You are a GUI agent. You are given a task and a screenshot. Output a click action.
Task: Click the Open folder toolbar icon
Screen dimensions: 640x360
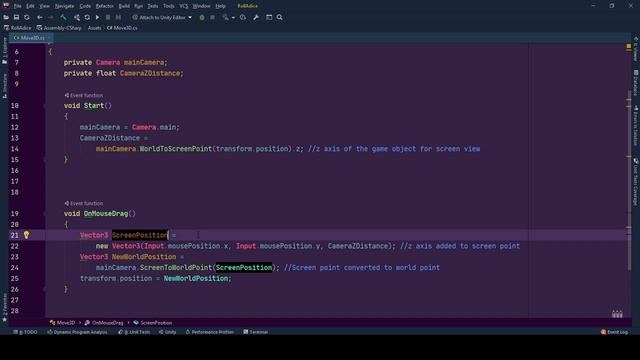click(6, 18)
